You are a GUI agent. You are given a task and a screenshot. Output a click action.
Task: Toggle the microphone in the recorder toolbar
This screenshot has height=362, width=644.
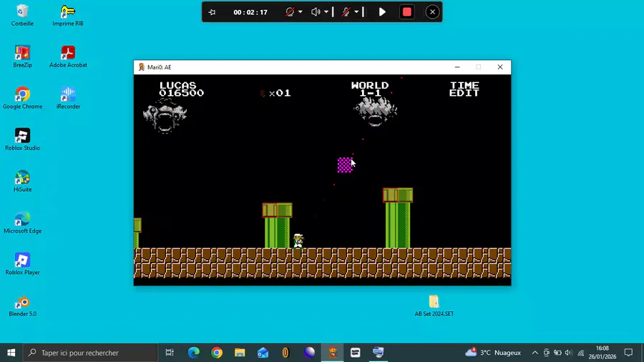346,12
